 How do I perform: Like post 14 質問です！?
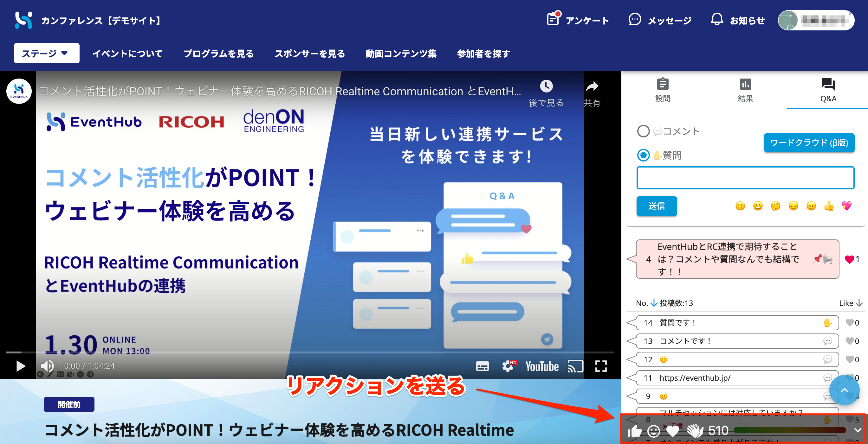click(x=850, y=323)
